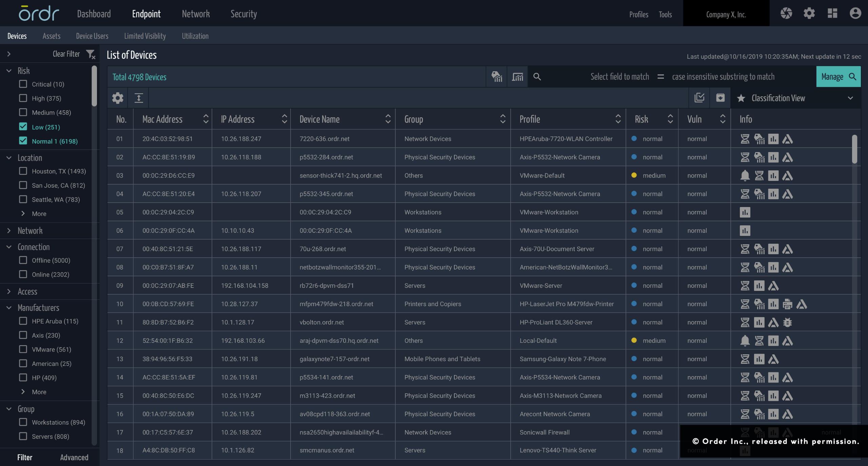
Task: Click the Manage button
Action: (x=838, y=77)
